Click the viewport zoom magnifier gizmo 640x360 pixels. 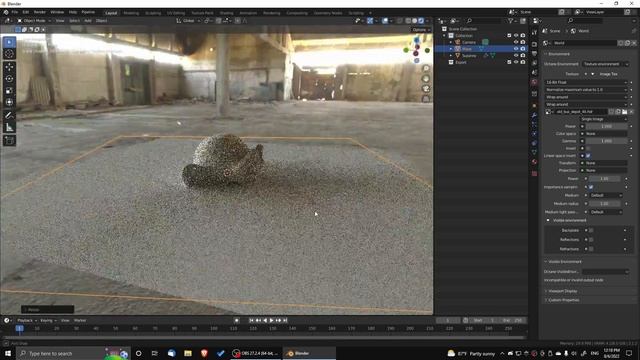pyautogui.click(x=426, y=69)
